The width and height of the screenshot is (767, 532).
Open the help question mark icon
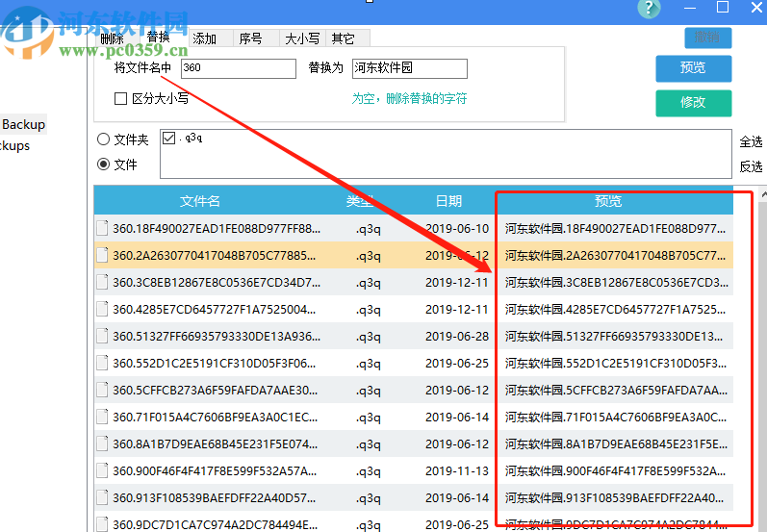pos(649,8)
